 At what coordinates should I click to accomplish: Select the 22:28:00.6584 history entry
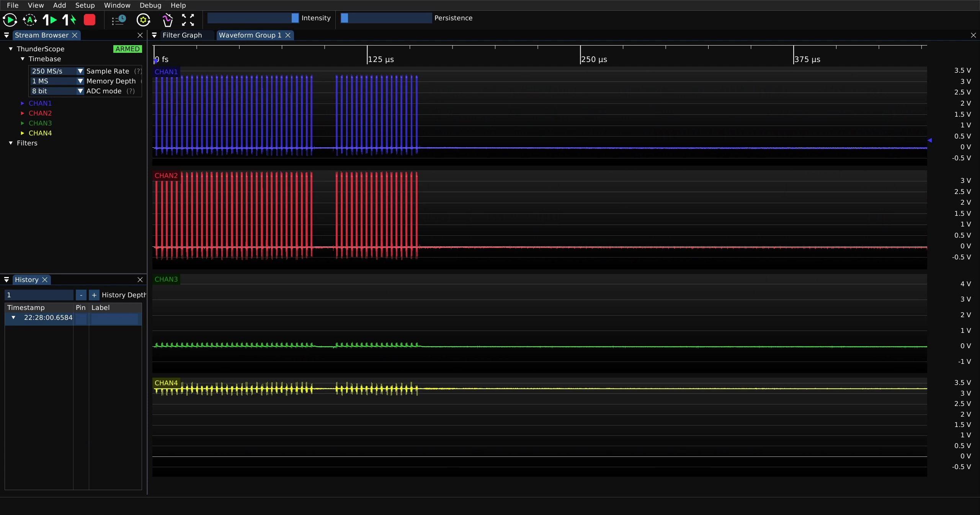pos(73,318)
